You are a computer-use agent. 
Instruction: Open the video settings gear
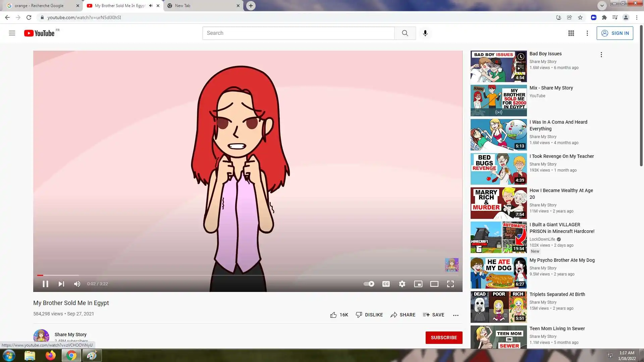(x=402, y=284)
